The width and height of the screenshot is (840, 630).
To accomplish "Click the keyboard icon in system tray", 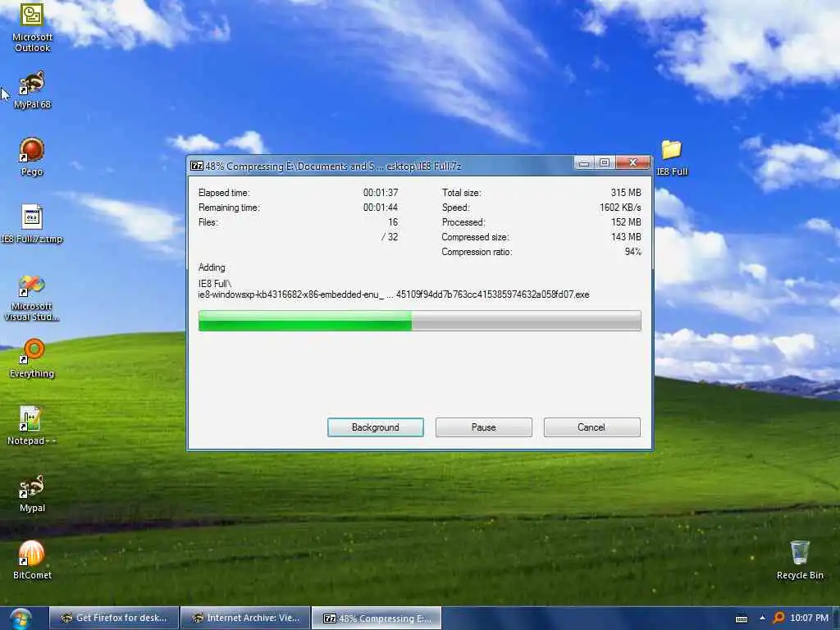I will click(x=742, y=619).
